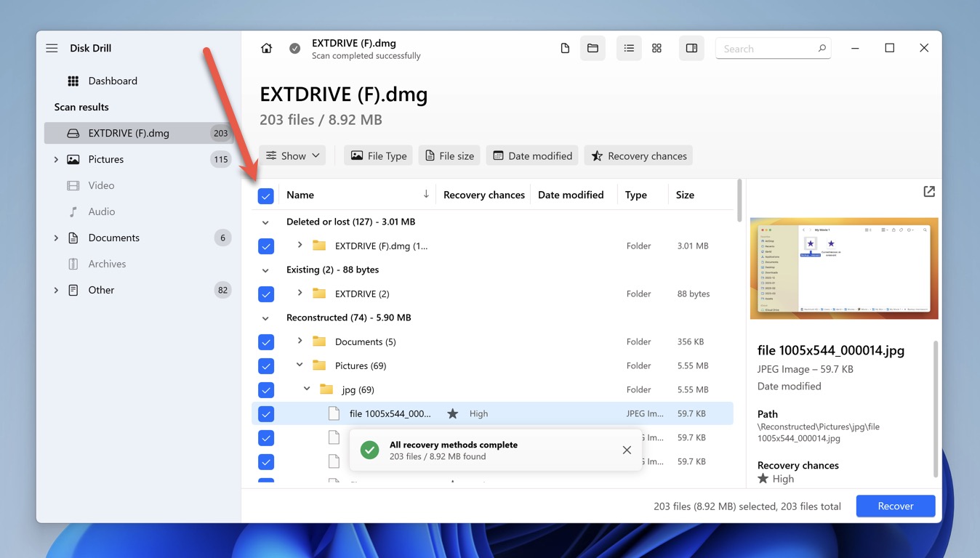Select Video in sidebar

(138, 185)
